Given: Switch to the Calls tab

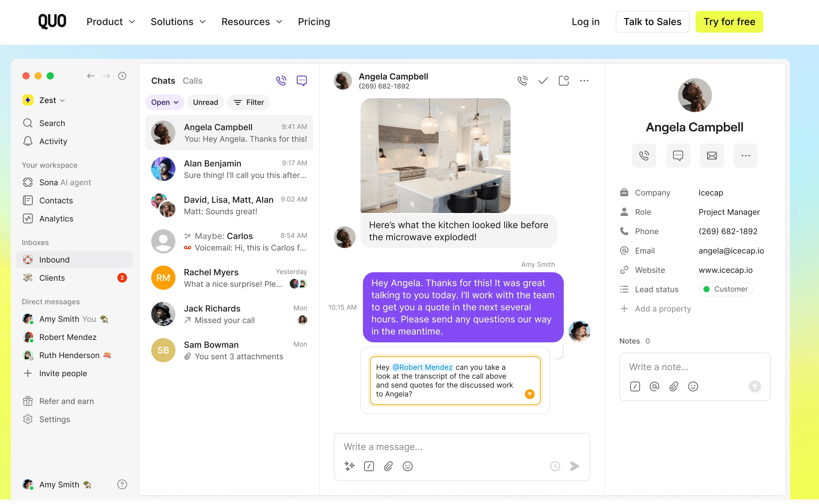Looking at the screenshot, I should (192, 81).
